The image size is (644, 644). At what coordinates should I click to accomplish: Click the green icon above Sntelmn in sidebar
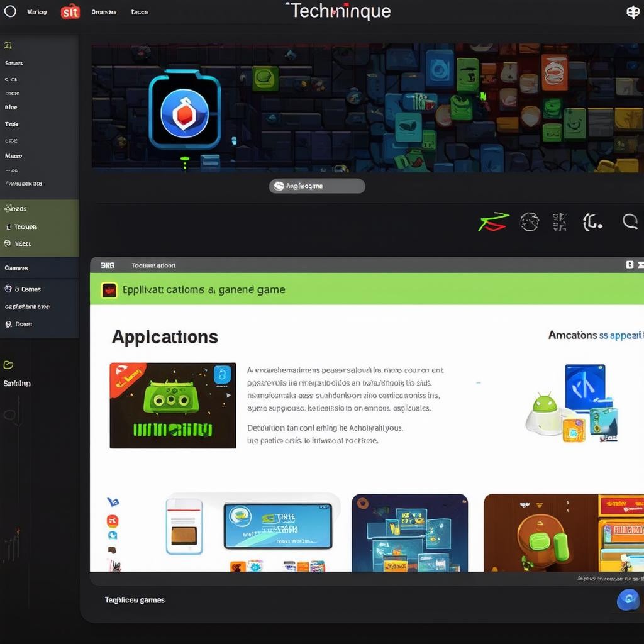tap(8, 365)
